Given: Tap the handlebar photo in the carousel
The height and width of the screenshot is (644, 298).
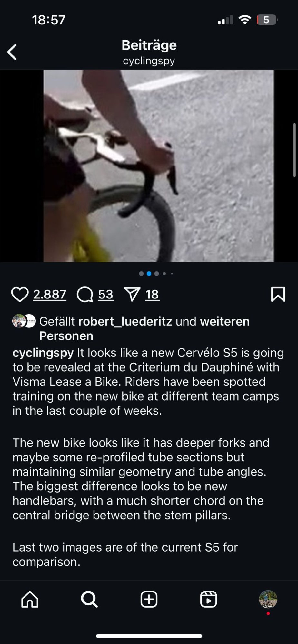Looking at the screenshot, I should pos(159,166).
